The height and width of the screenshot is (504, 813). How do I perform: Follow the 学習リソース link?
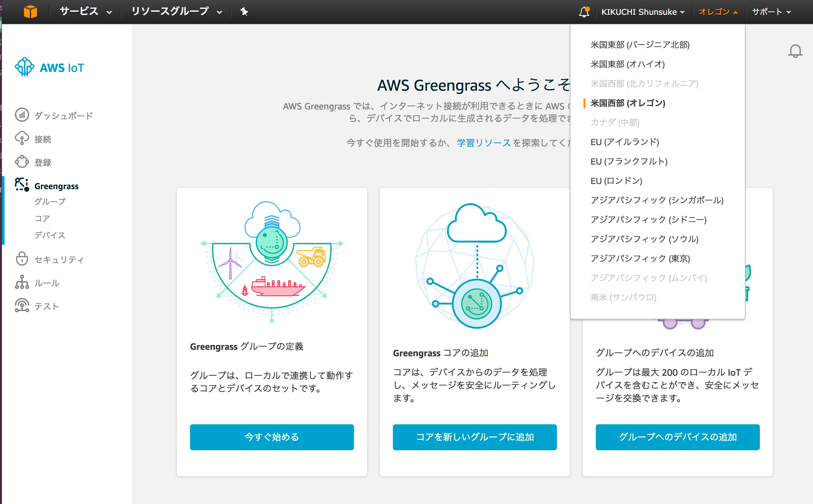pos(483,143)
